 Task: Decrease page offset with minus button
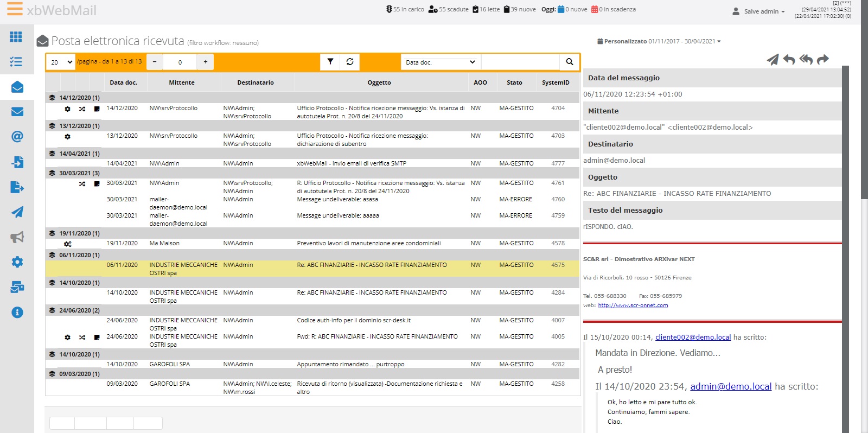pyautogui.click(x=155, y=62)
